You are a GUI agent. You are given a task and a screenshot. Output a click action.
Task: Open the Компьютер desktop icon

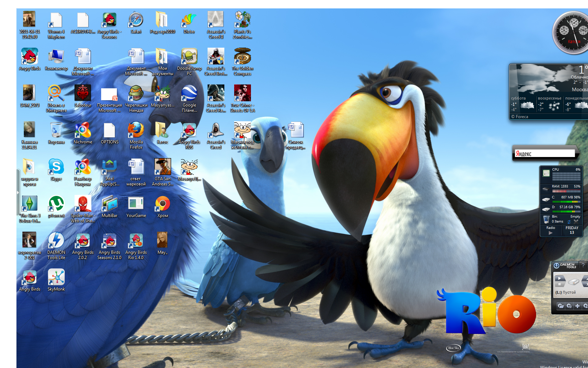56,59
